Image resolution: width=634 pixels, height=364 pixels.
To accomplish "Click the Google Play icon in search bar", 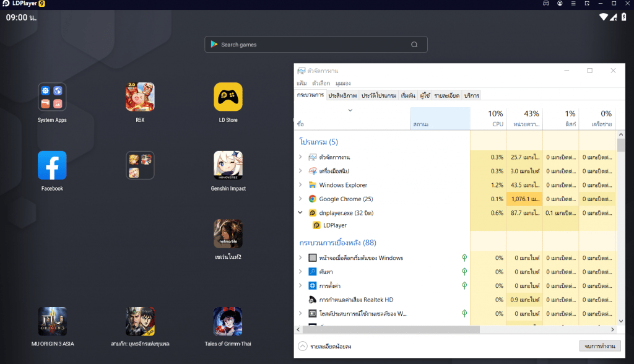I will pos(214,45).
